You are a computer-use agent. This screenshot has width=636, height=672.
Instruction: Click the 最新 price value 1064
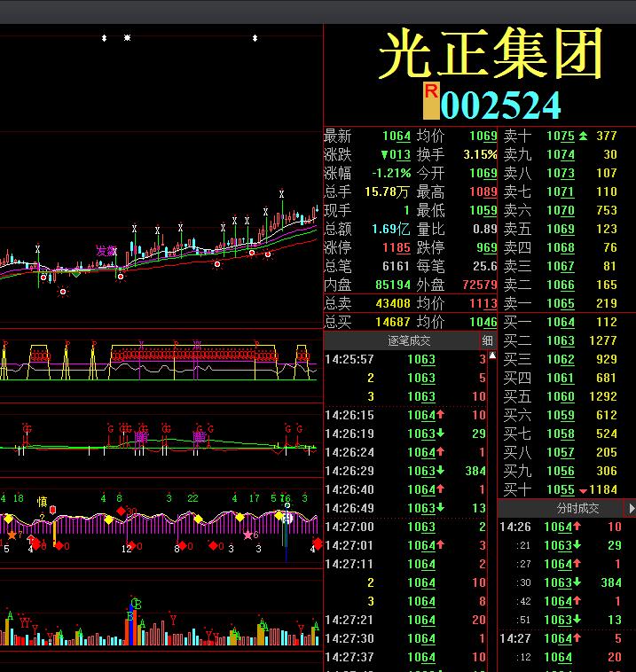click(397, 137)
